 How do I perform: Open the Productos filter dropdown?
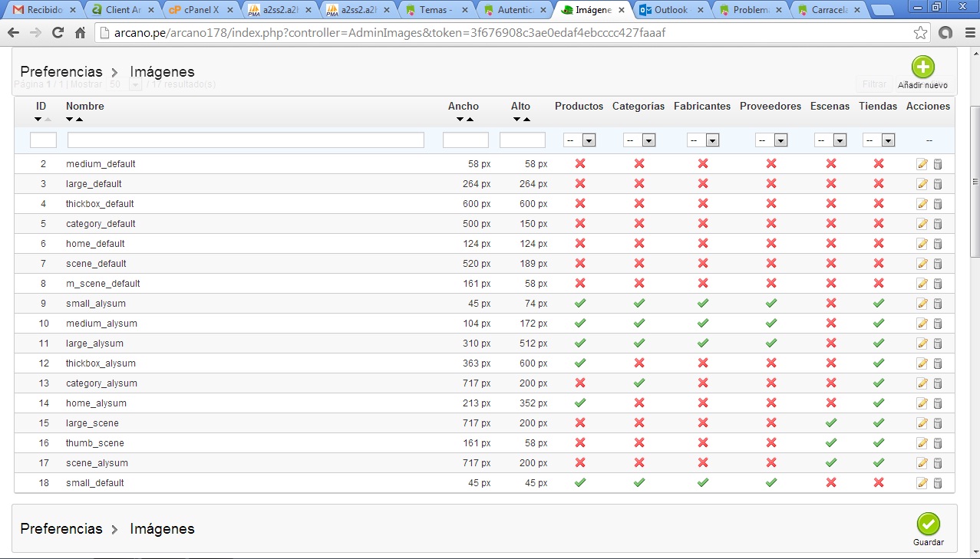coord(579,140)
